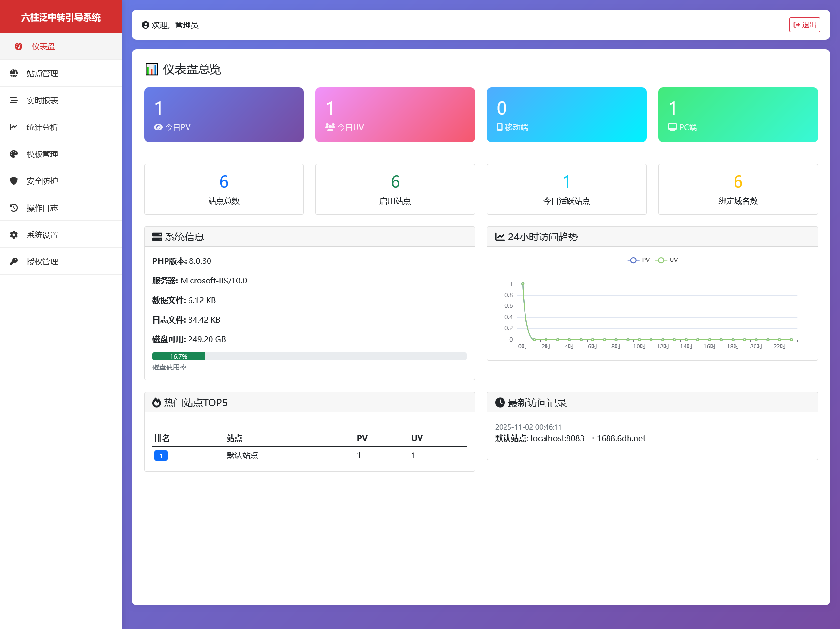Click the dashboard gauge icon in sidebar
This screenshot has width=840, height=629.
coord(19,46)
